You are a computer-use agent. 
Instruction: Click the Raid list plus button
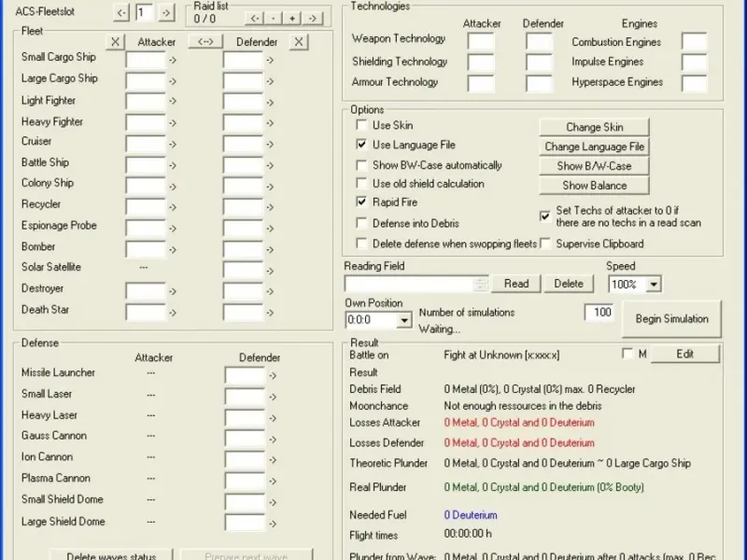[292, 19]
